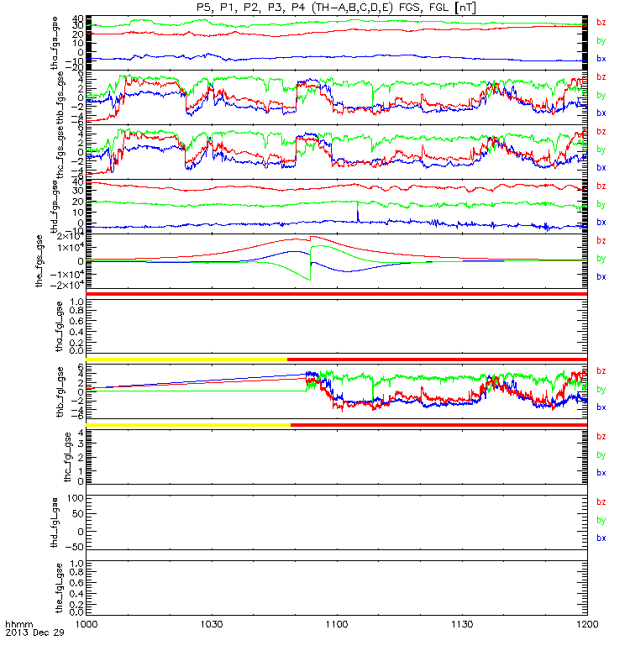
Task: Click the bx legend of the_fgs_gse panel
Action: (x=601, y=277)
